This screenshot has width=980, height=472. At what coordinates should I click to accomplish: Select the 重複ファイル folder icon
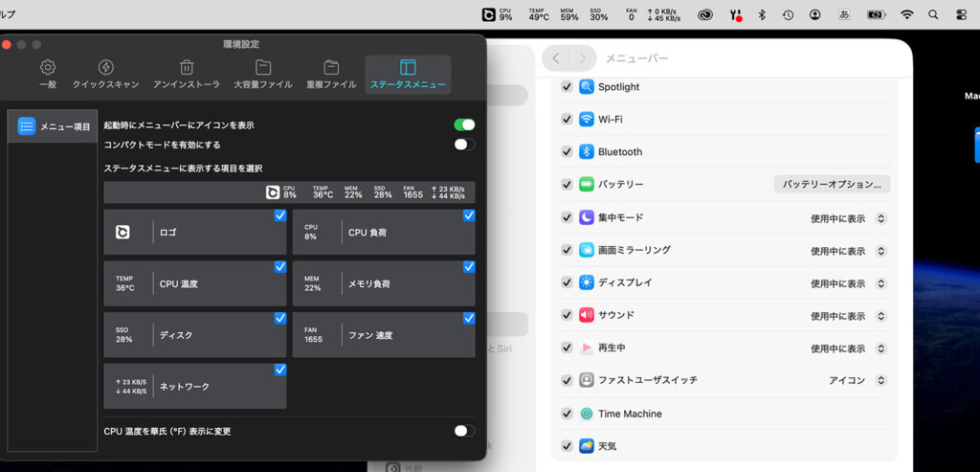(331, 68)
